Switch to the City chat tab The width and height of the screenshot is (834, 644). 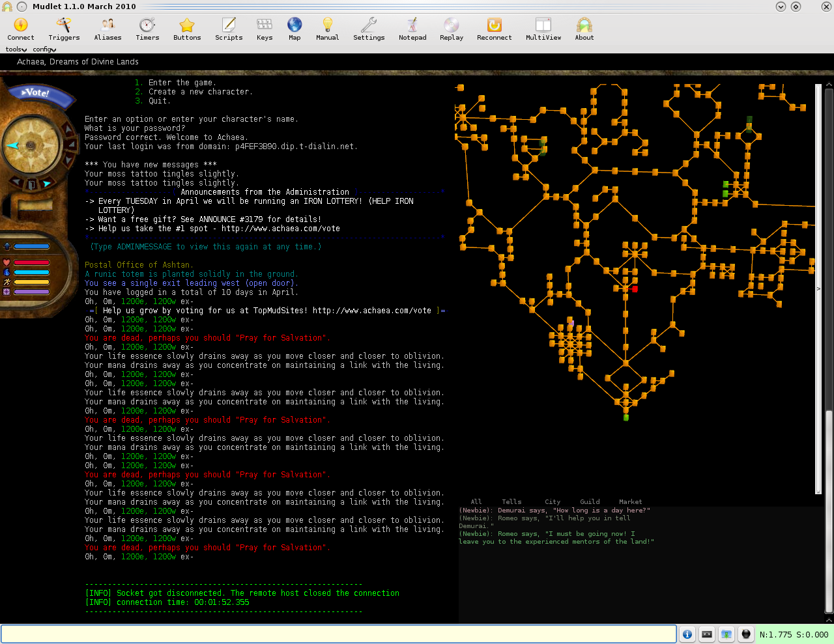point(553,502)
